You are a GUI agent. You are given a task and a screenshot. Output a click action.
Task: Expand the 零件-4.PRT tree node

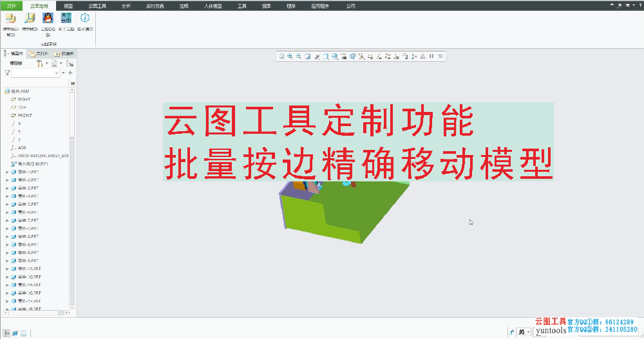[7, 196]
